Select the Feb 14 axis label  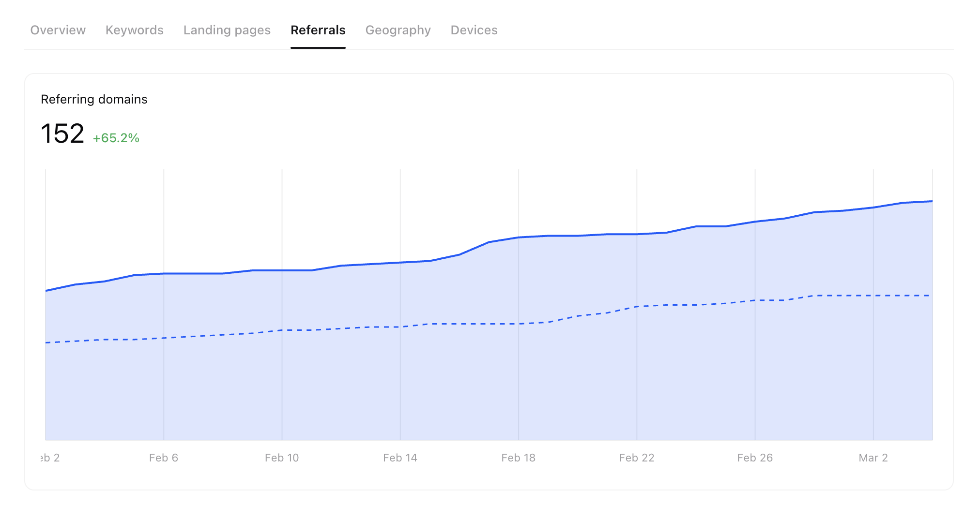[x=400, y=458]
